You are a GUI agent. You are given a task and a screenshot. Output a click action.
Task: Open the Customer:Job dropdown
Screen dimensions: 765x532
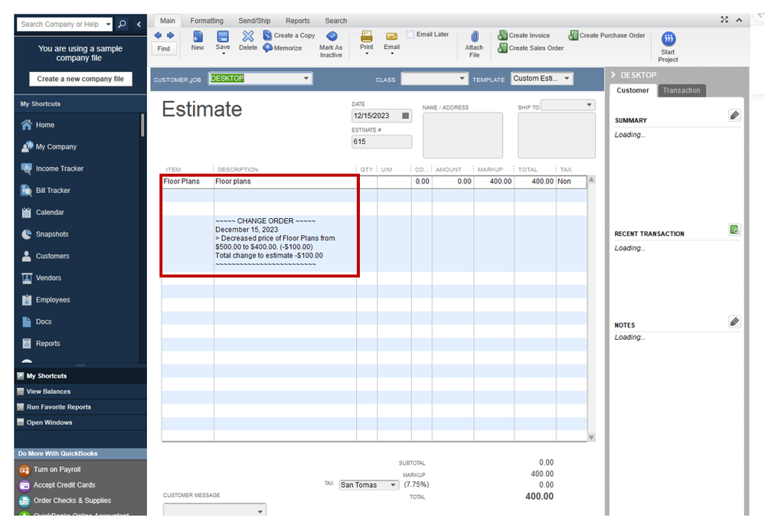tap(306, 79)
